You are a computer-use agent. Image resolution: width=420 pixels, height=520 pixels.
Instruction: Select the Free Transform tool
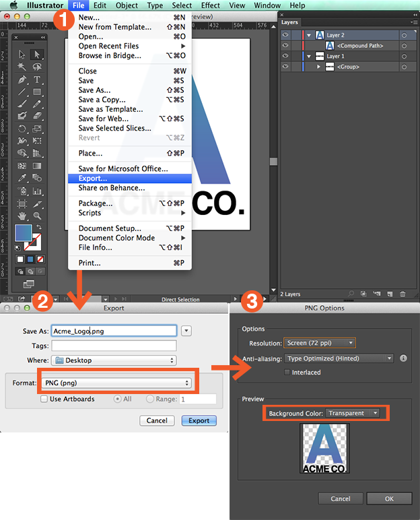point(37,141)
